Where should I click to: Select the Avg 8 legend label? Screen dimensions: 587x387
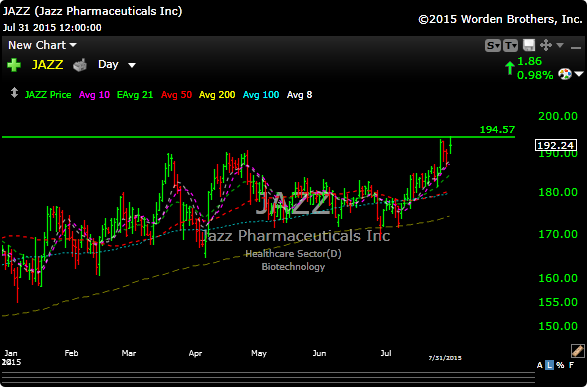(x=299, y=95)
